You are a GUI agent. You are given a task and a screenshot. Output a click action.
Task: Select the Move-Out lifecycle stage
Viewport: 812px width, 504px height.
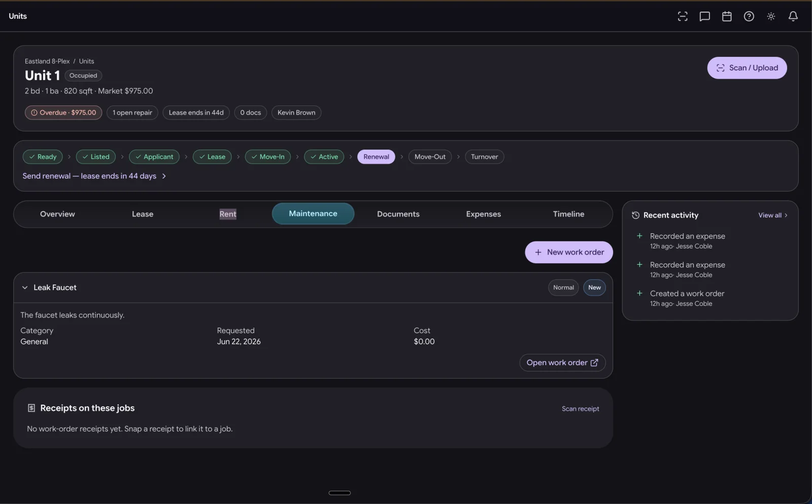(430, 157)
